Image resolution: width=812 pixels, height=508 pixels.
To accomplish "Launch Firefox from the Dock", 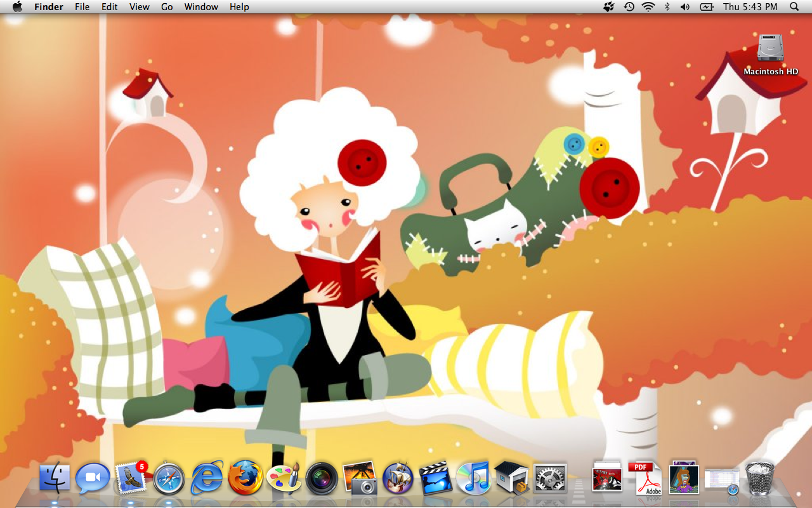I will pos(246,478).
